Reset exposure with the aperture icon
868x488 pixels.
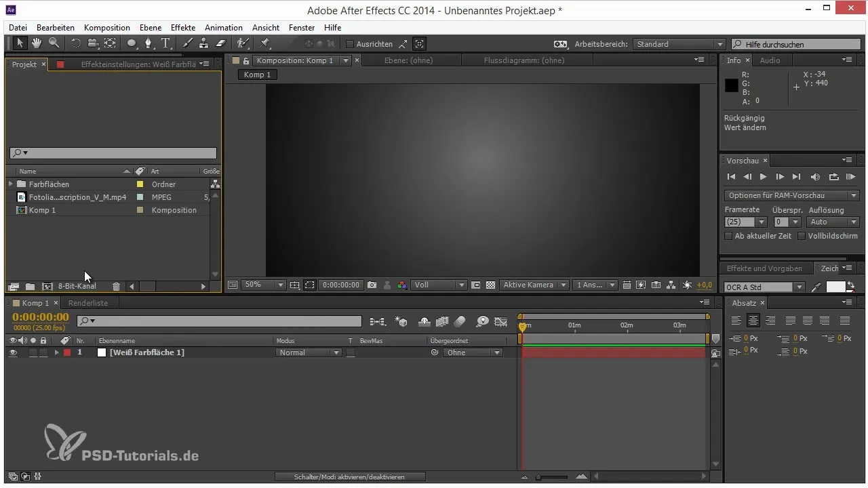(687, 285)
